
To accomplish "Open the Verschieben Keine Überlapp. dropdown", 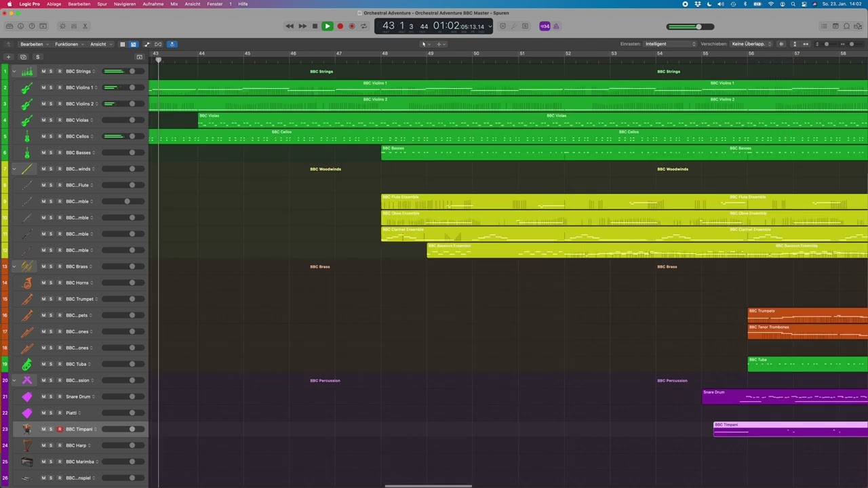I will [x=751, y=44].
